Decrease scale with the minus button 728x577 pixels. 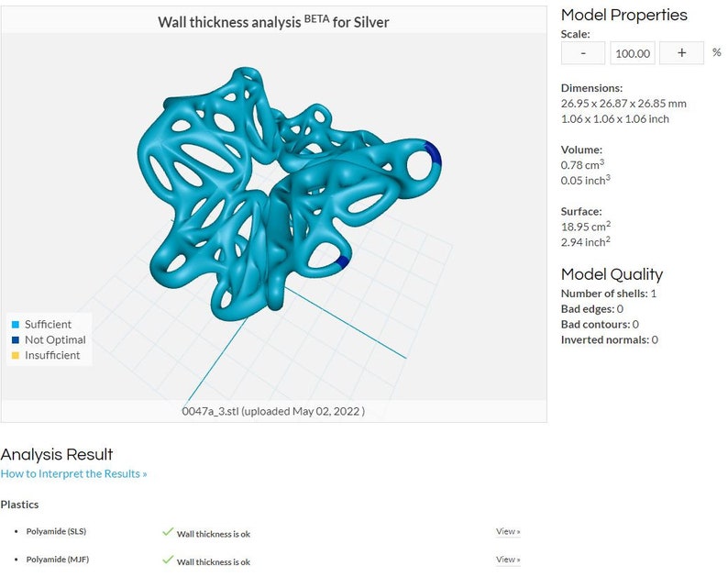pos(583,53)
